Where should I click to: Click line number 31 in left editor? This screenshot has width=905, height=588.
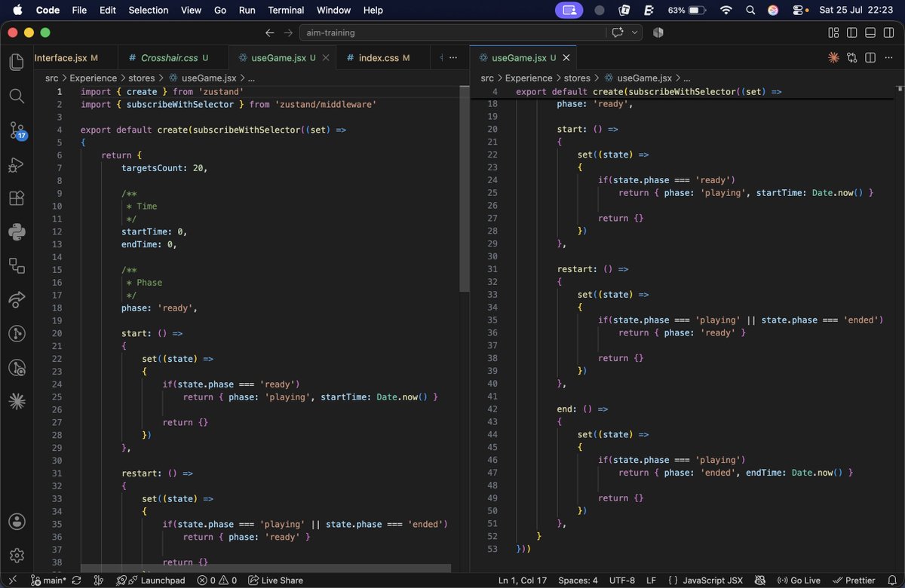coord(58,473)
